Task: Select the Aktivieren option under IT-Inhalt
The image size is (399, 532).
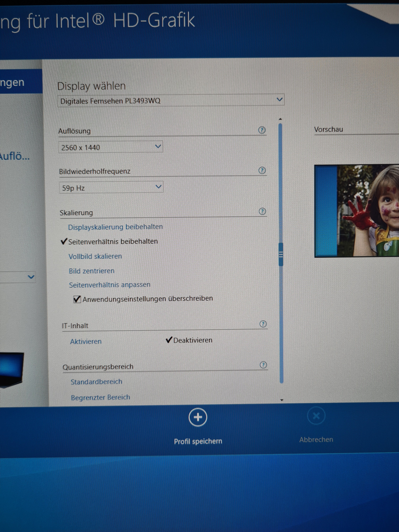Action: pos(86,341)
